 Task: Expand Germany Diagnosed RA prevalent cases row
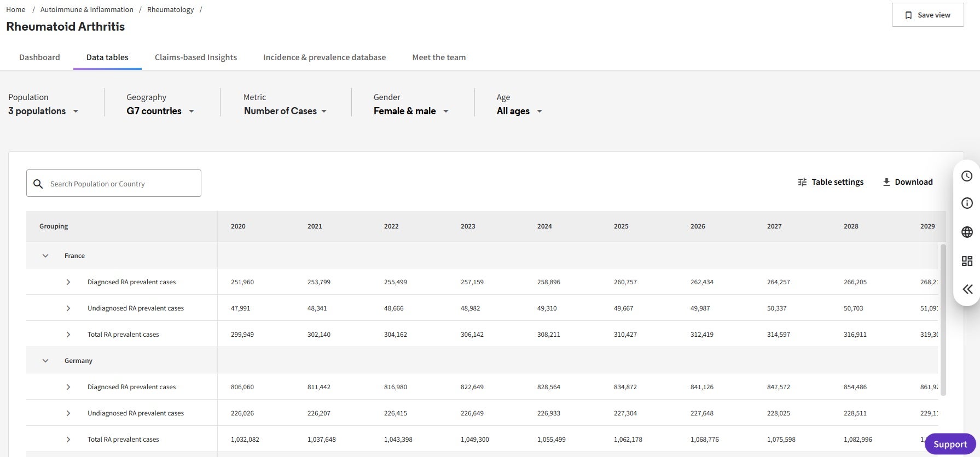tap(68, 387)
